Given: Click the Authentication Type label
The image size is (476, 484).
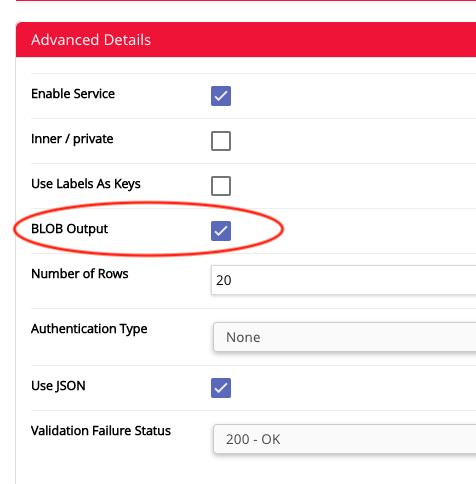Looking at the screenshot, I should 89,329.
